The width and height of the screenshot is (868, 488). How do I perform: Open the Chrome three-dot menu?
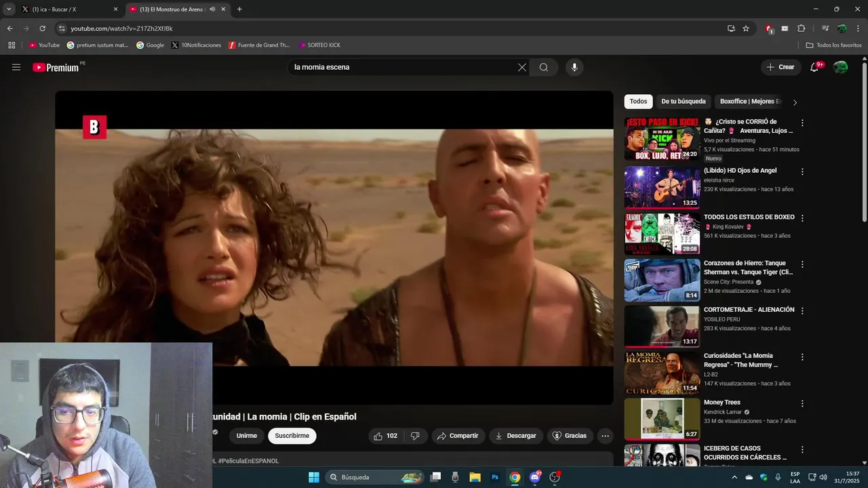coord(858,28)
